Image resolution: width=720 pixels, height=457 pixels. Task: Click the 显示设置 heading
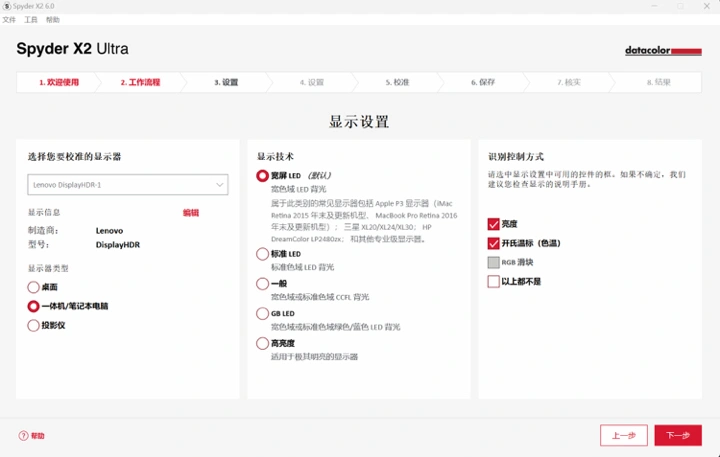pos(359,122)
